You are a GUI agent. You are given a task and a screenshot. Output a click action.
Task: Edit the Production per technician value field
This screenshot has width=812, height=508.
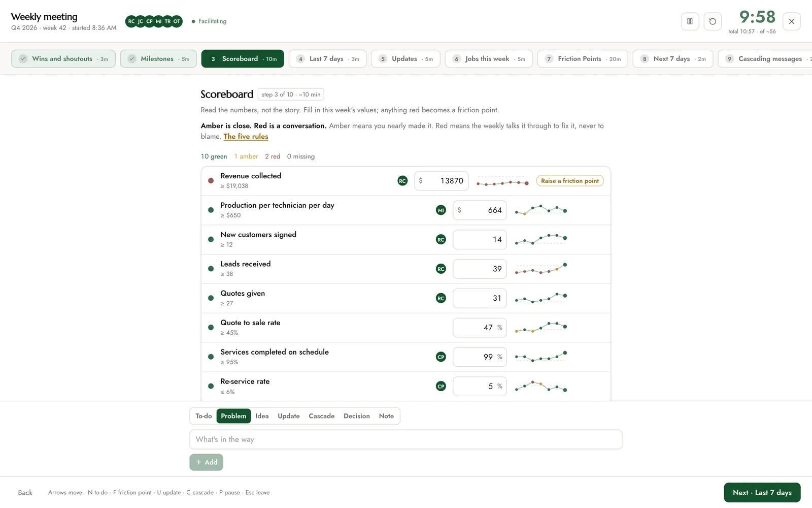click(480, 210)
